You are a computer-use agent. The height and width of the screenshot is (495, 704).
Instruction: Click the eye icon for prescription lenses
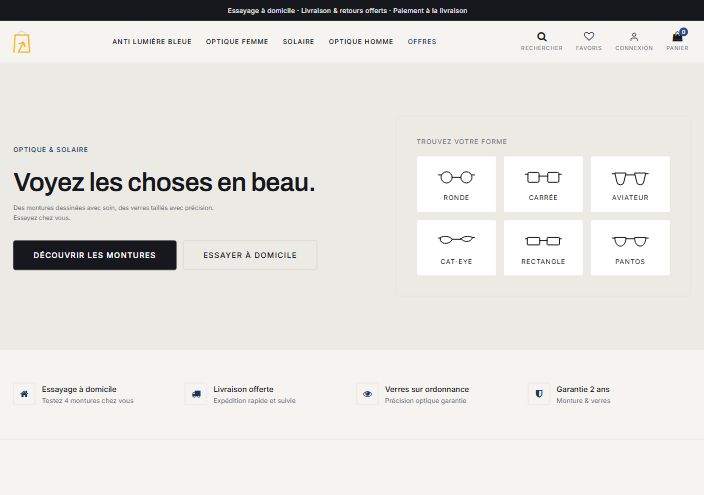pos(367,394)
